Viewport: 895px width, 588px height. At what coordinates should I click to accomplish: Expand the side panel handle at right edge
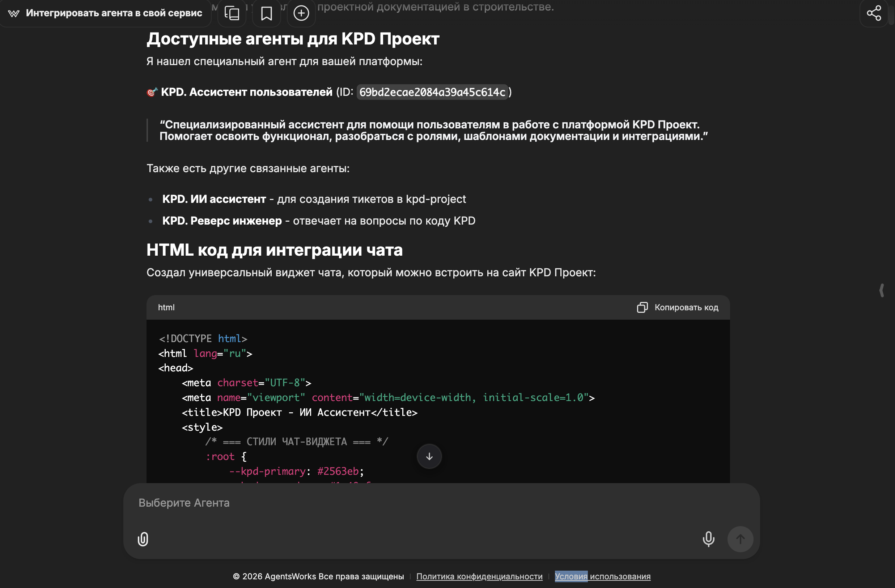[882, 290]
